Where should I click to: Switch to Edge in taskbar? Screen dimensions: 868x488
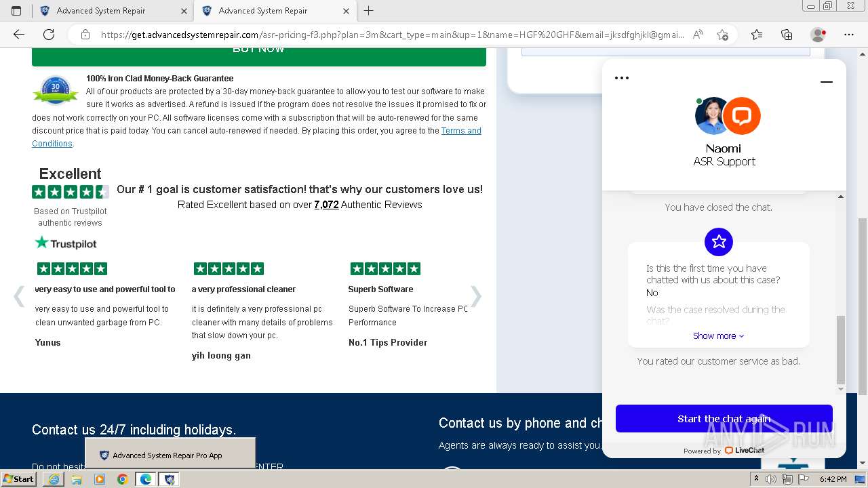[x=146, y=479]
